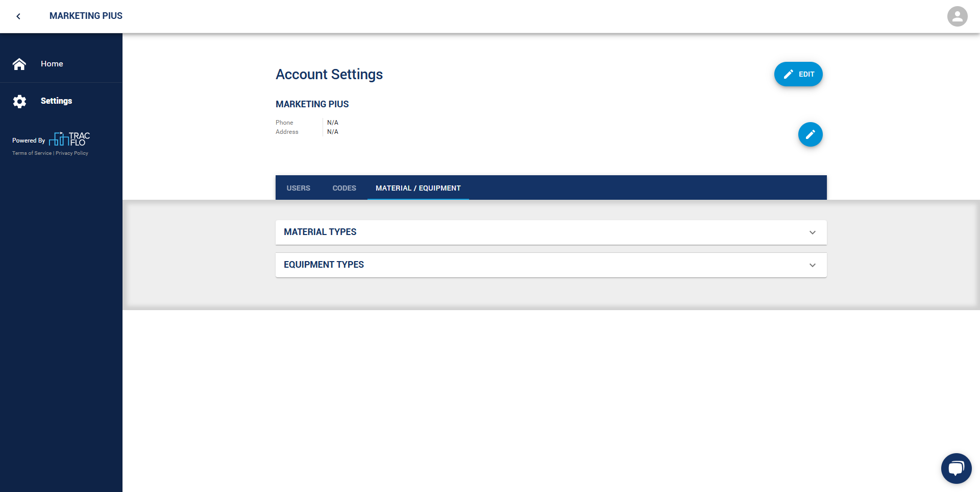Click the EDIT button for Account Settings

coord(798,74)
